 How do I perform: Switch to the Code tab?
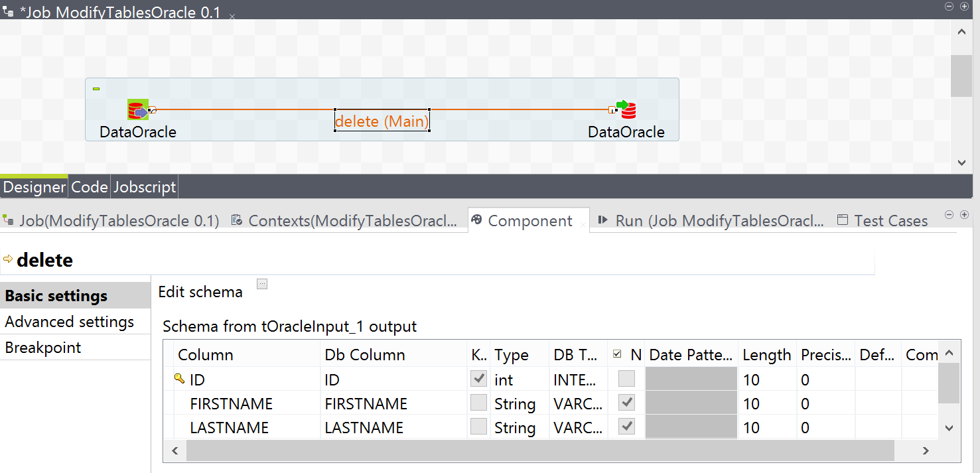coord(88,186)
